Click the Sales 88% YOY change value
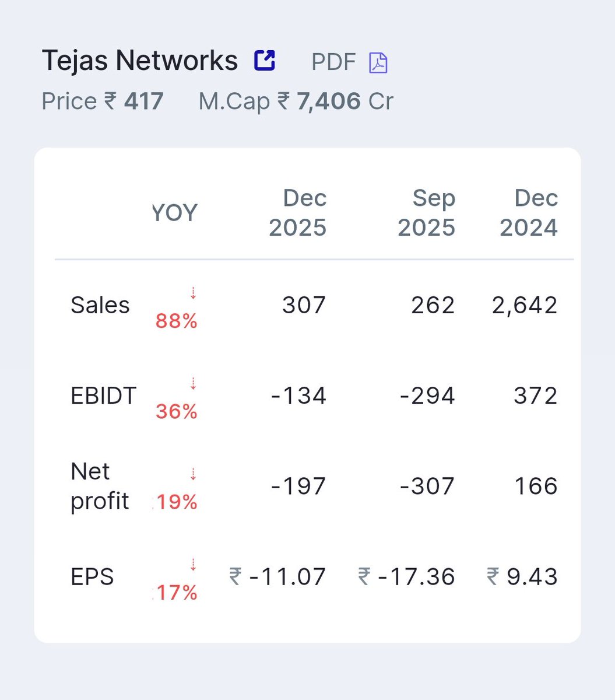Screen dimensions: 615x700 [177, 321]
